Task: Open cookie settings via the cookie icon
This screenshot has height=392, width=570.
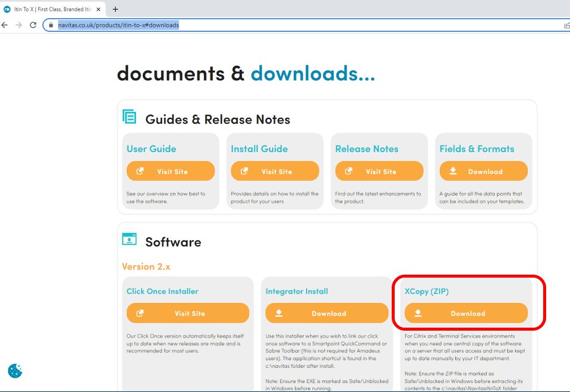Action: [x=15, y=371]
